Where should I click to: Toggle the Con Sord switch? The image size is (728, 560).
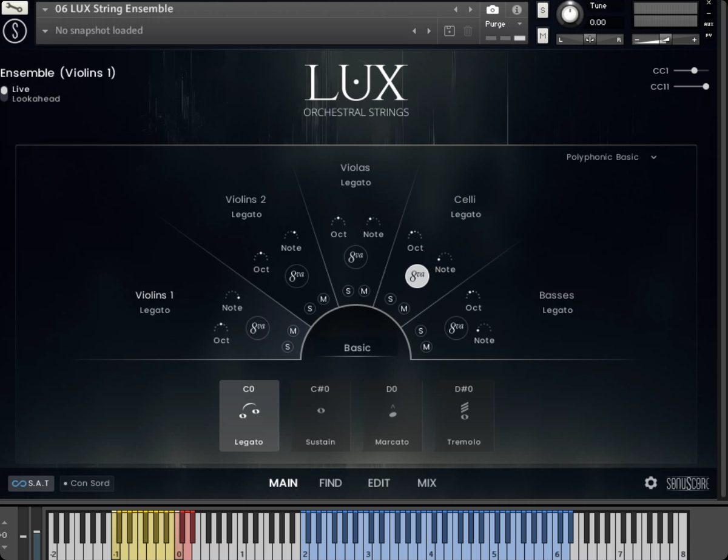click(87, 484)
